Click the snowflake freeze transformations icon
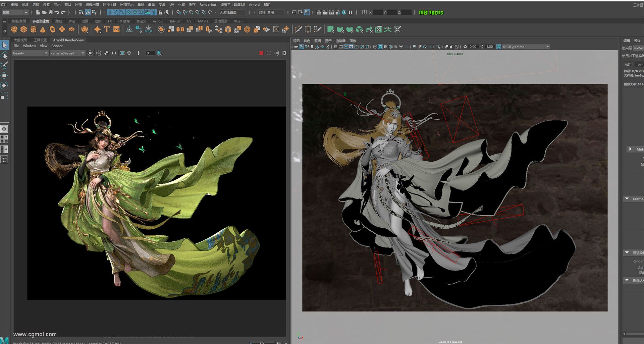644x344 pixels. pyautogui.click(x=149, y=30)
